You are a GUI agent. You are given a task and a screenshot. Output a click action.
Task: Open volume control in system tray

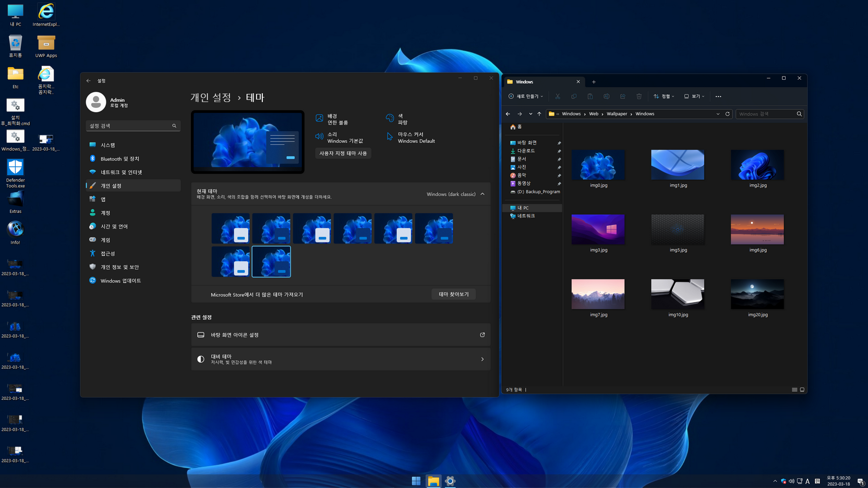coord(791,481)
